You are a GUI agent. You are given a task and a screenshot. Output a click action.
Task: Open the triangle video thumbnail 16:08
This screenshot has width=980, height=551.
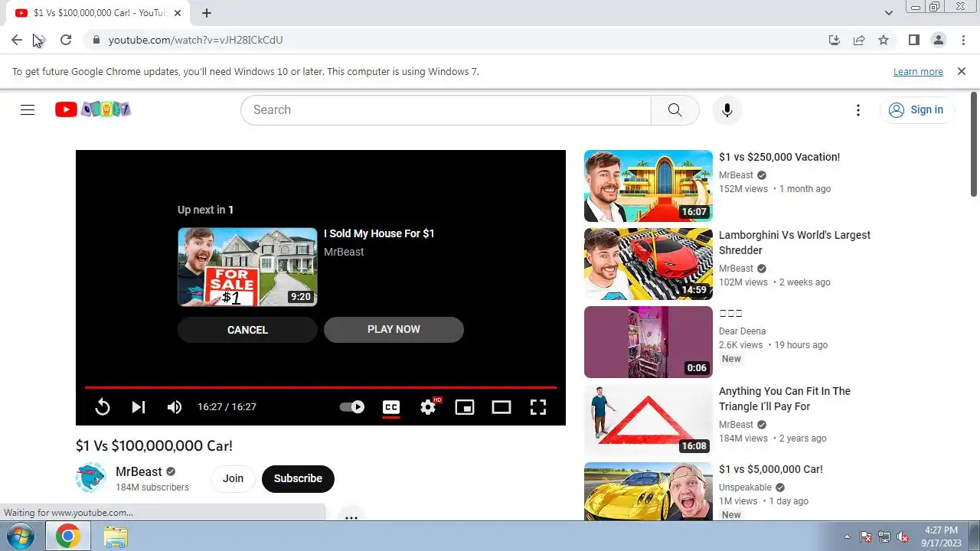coord(648,420)
